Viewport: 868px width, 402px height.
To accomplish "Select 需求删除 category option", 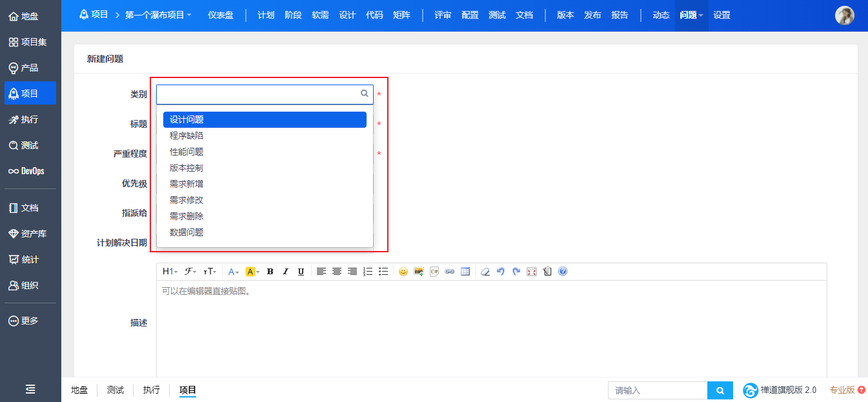I will (x=265, y=216).
